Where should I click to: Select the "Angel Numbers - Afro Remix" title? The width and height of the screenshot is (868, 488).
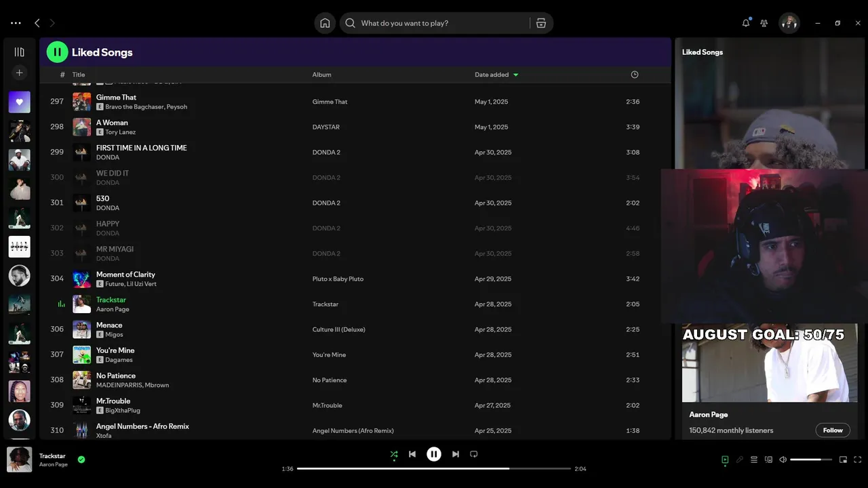[x=142, y=426]
